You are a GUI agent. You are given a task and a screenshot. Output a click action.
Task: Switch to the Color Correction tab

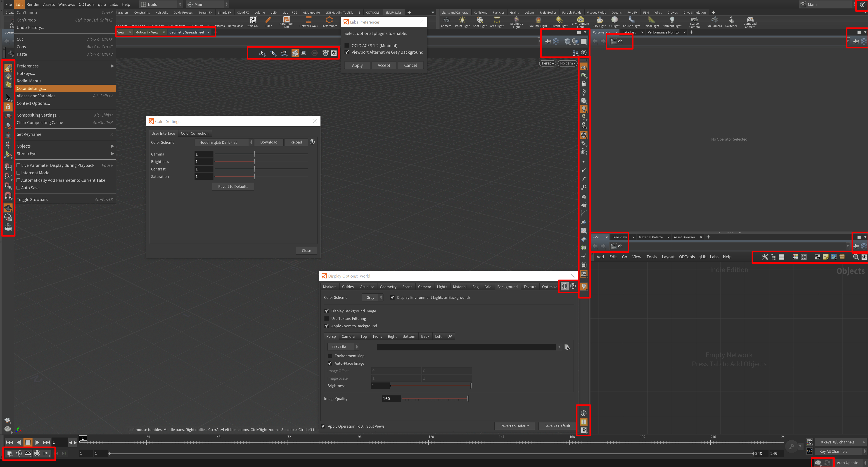tap(194, 133)
